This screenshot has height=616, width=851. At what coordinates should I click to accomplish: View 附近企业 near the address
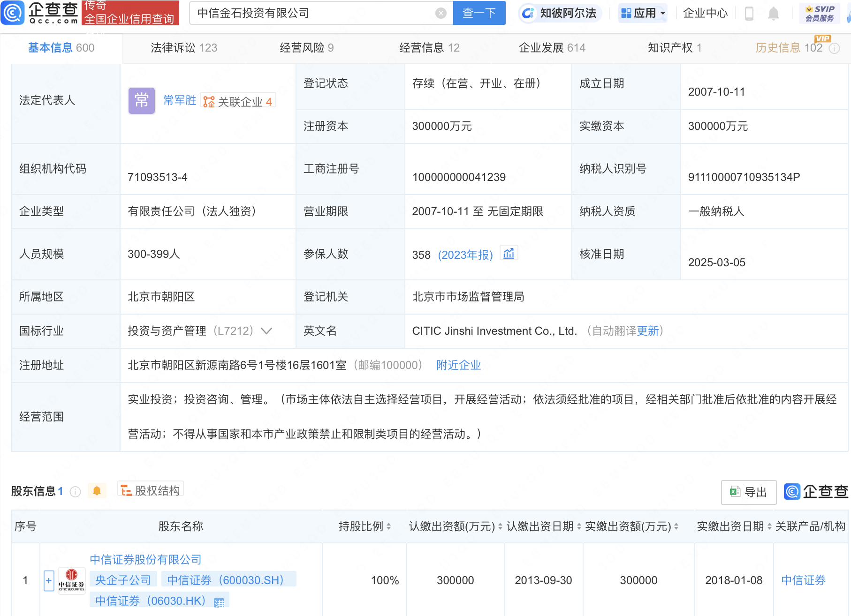(458, 365)
